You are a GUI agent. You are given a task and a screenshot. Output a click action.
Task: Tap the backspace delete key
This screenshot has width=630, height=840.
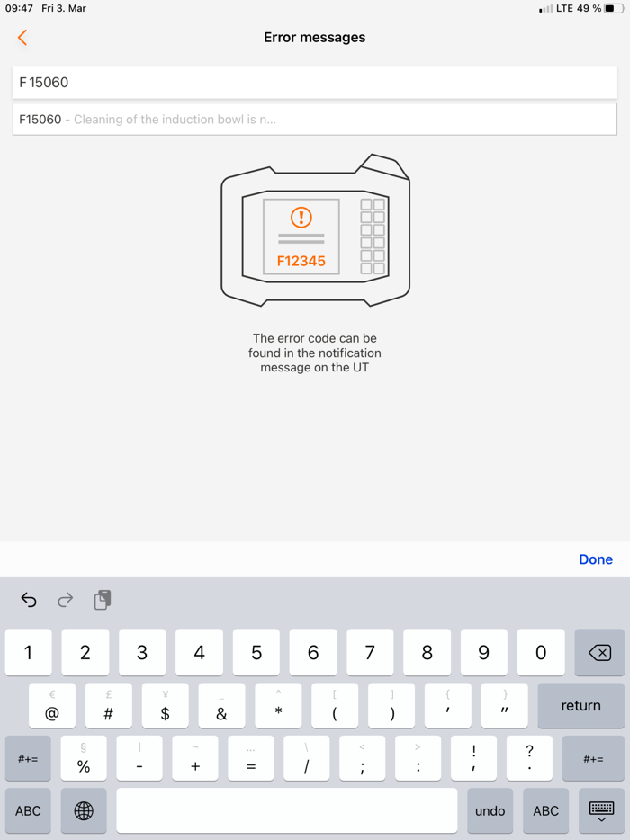[x=599, y=652]
